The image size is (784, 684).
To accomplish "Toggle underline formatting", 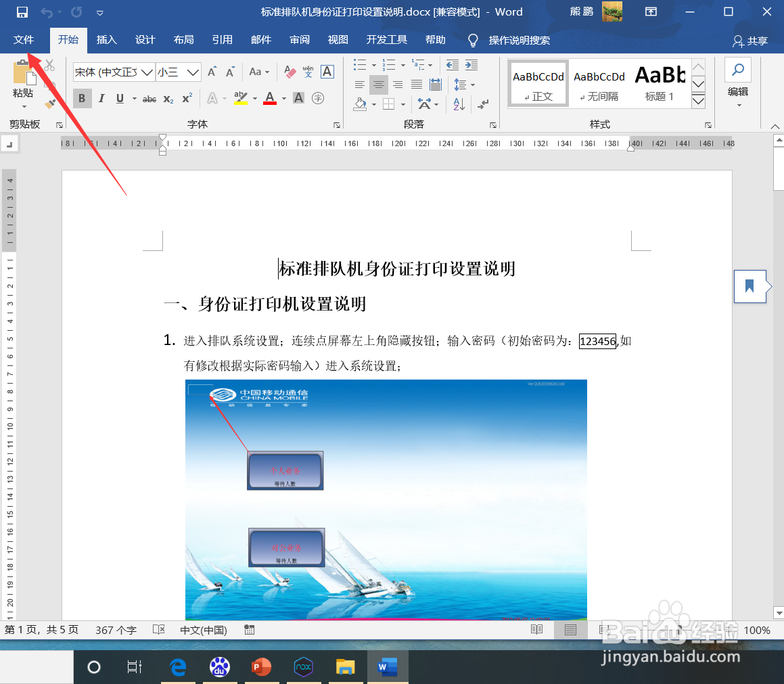I will coord(120,99).
